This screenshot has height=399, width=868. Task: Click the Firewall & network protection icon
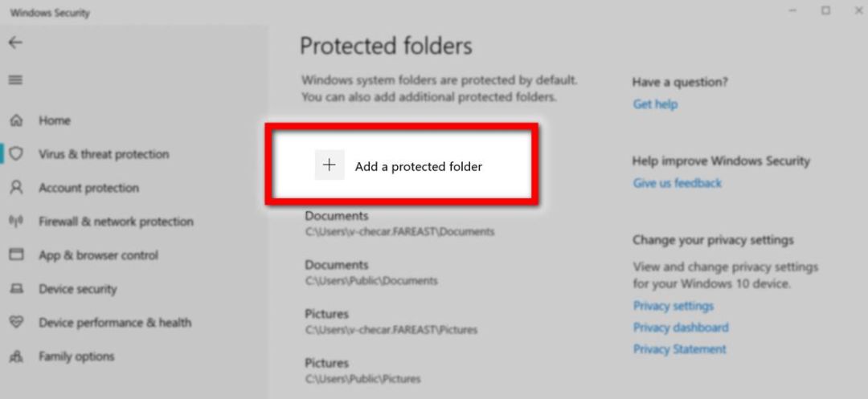15,222
